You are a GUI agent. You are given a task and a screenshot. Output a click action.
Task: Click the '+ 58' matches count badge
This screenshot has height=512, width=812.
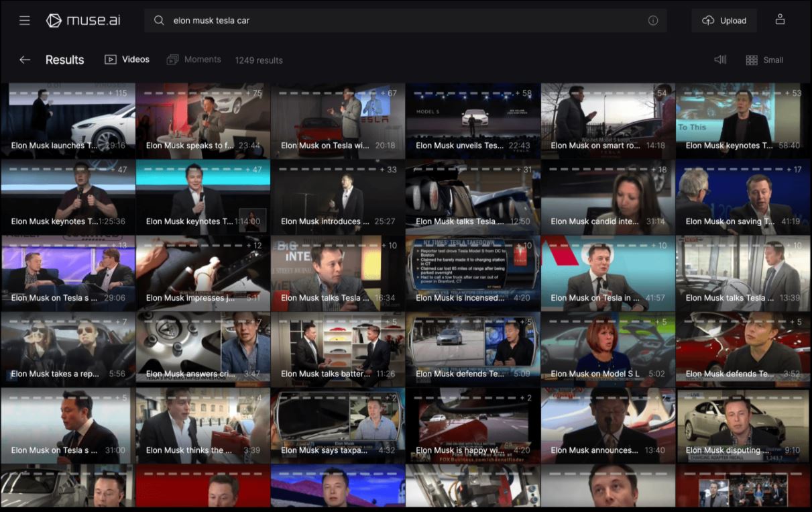coord(524,93)
